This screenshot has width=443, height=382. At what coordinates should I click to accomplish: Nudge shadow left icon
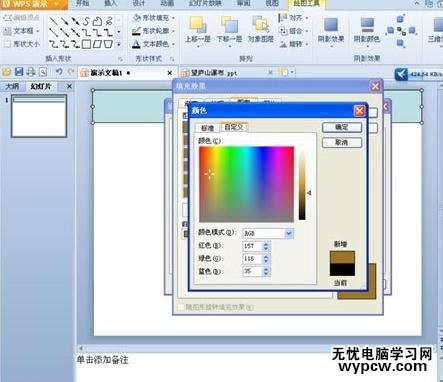[390, 31]
